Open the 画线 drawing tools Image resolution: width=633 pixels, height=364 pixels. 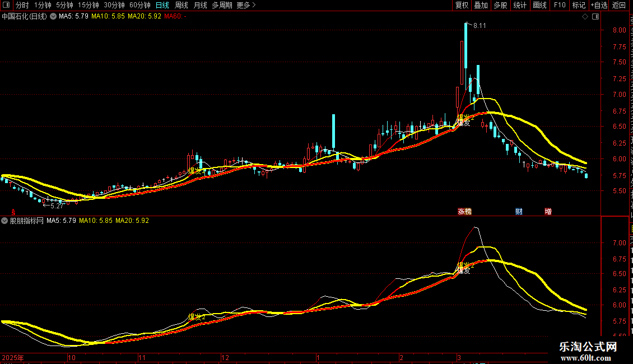coord(539,5)
